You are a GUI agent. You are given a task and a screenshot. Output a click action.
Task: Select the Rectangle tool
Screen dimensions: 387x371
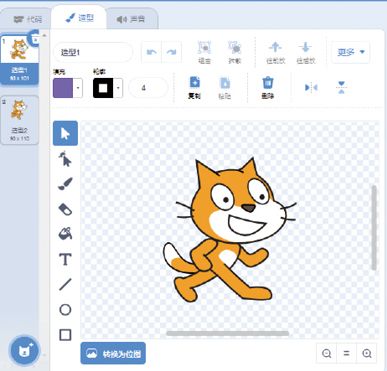[x=65, y=335]
